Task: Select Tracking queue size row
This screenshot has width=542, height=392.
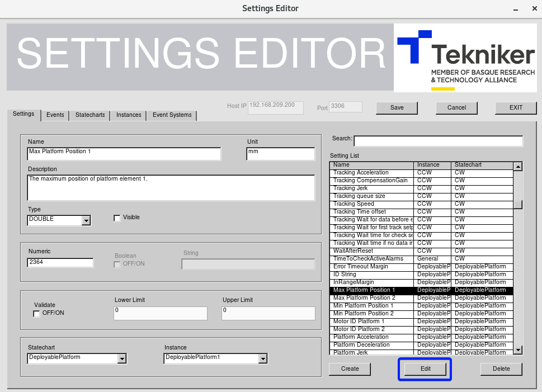Action: pyautogui.click(x=421, y=196)
